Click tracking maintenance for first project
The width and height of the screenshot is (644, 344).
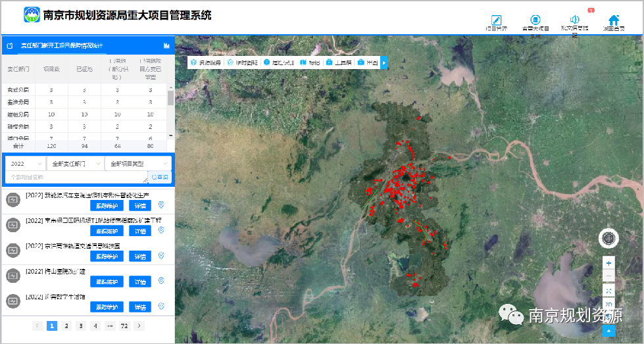tap(107, 206)
